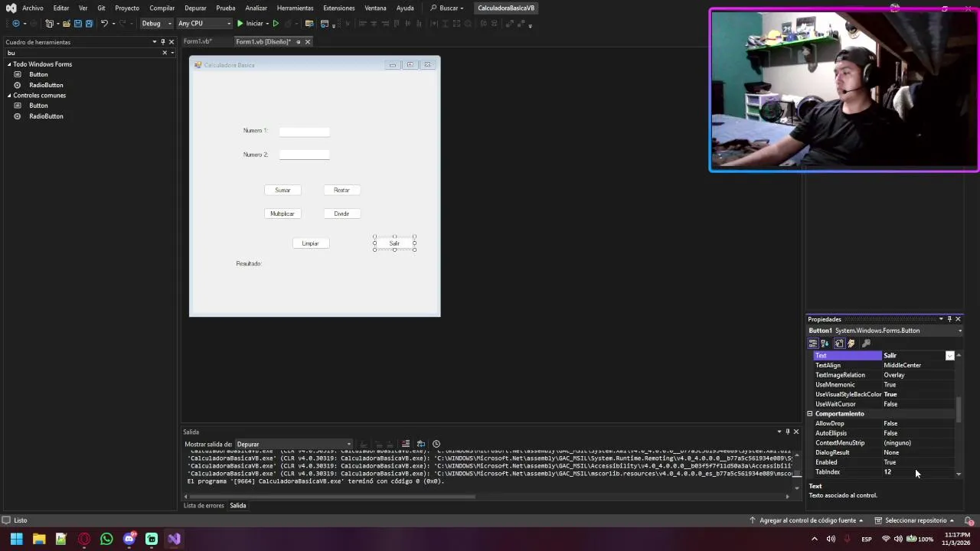Open Depurar menu
980x551 pixels.
click(x=195, y=8)
